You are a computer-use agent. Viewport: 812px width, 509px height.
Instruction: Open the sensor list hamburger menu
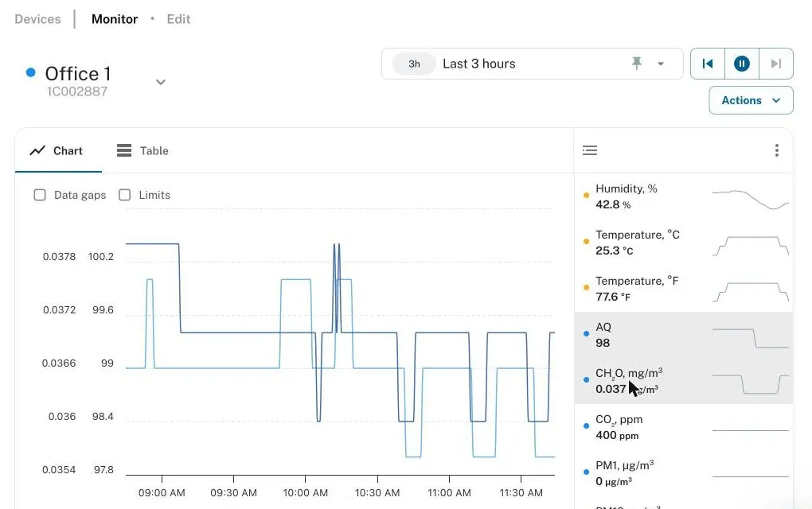tap(590, 150)
